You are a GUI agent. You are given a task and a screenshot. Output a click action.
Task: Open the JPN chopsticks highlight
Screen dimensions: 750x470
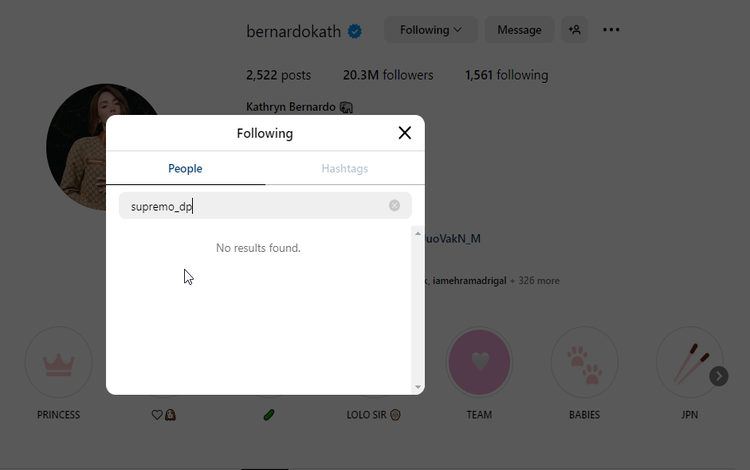click(x=688, y=361)
